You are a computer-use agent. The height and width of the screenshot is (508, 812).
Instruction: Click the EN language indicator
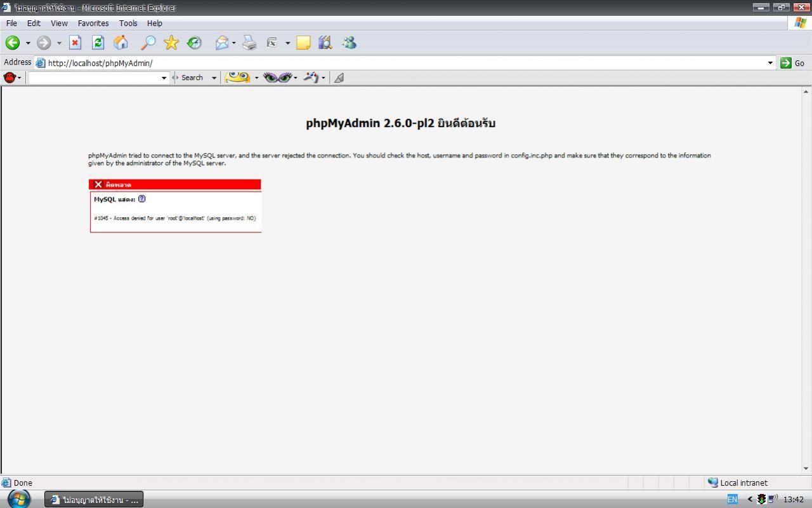(733, 500)
